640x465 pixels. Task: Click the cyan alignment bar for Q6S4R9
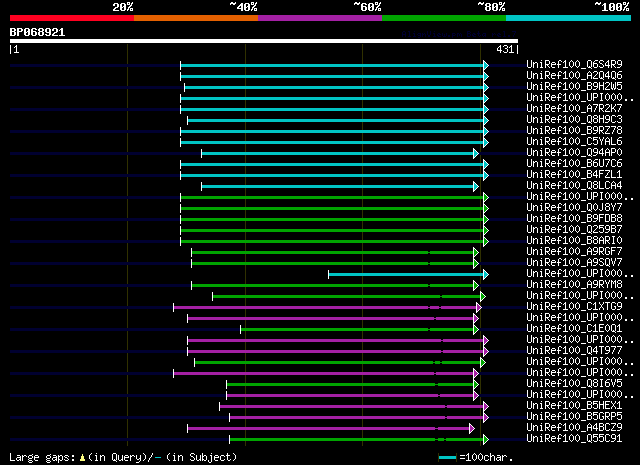332,65
